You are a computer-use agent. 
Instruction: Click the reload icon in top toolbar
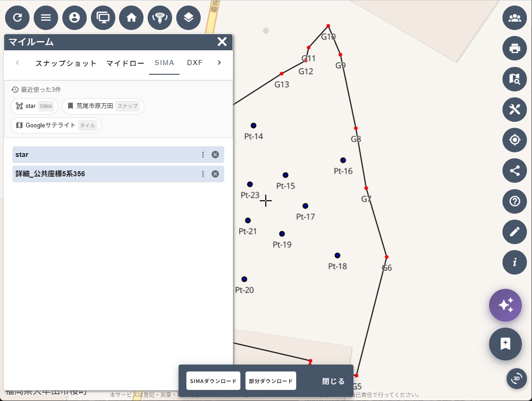18,18
